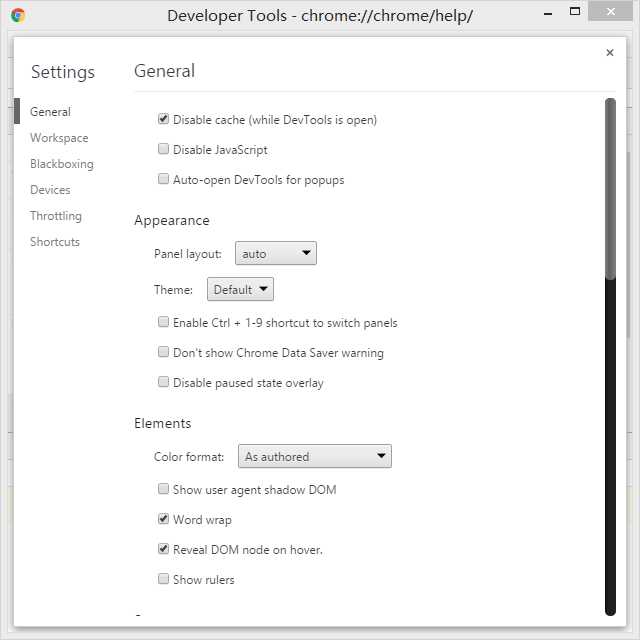Uncheck the Word wrap option
Image resolution: width=640 pixels, height=640 pixels.
pos(163,519)
